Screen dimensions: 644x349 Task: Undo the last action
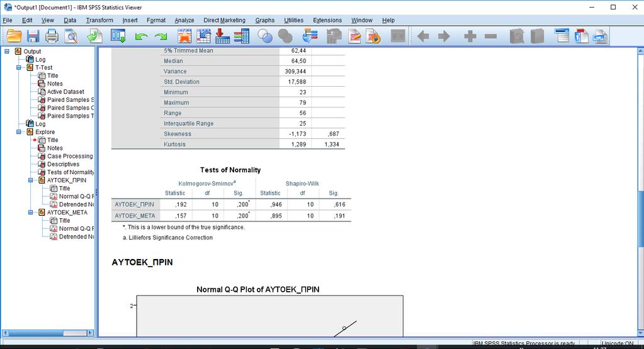pyautogui.click(x=141, y=36)
